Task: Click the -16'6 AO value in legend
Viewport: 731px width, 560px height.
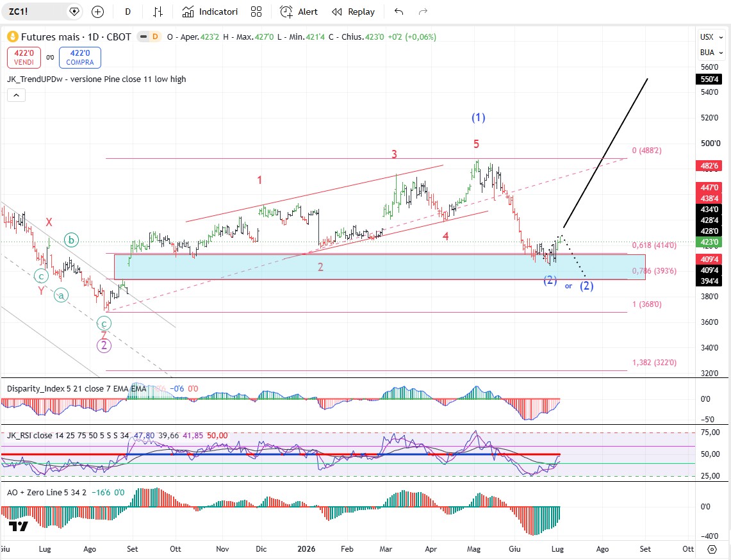Action: (101, 492)
